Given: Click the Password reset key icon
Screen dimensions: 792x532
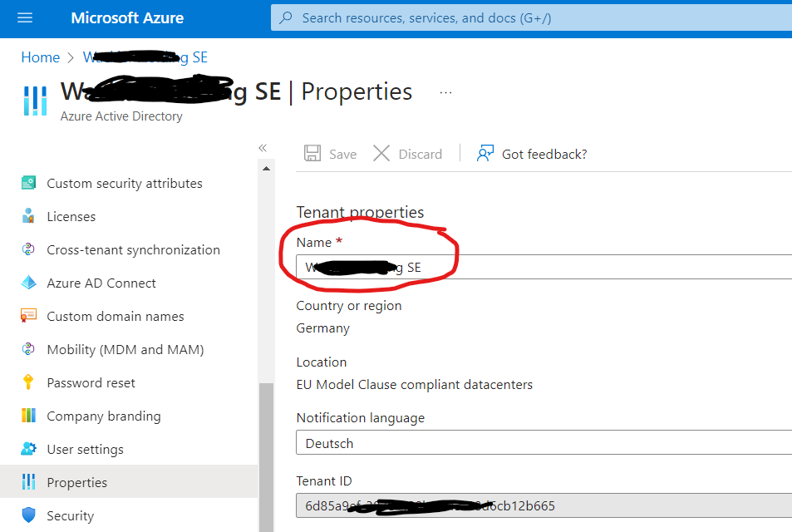Looking at the screenshot, I should tap(28, 382).
